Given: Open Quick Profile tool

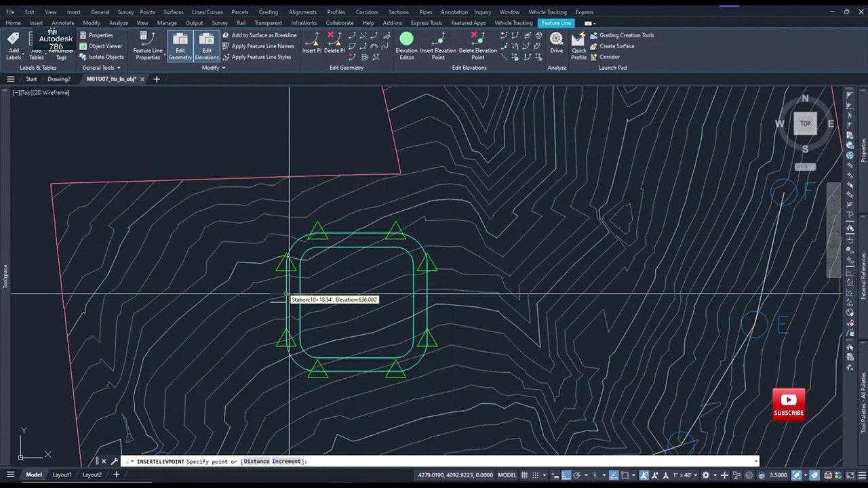Looking at the screenshot, I should coord(578,46).
